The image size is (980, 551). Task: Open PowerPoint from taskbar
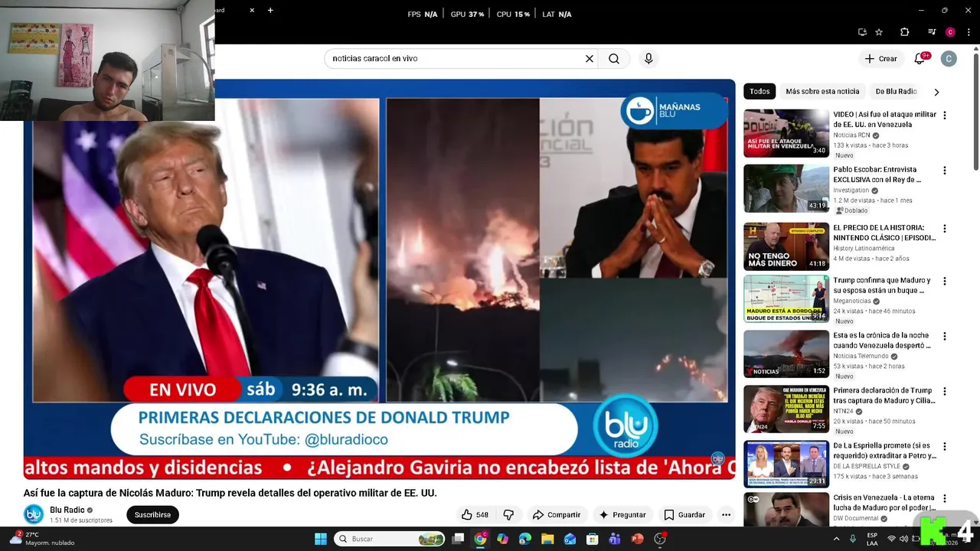(637, 539)
